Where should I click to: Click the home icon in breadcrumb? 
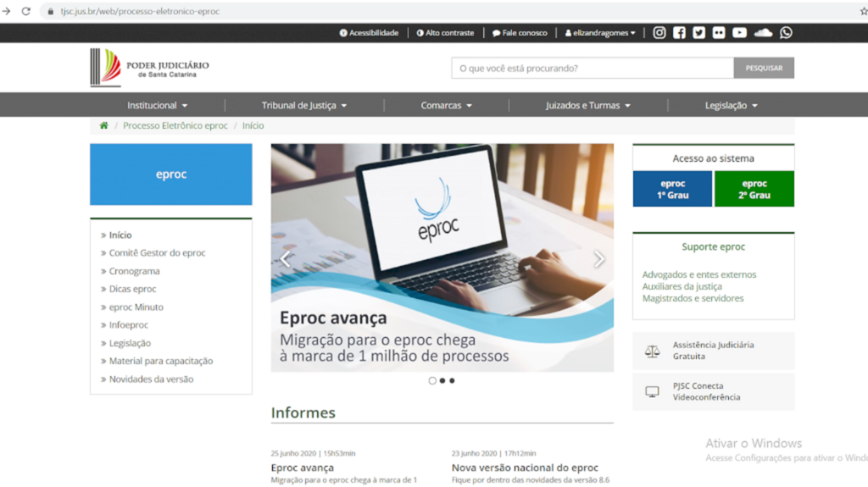(x=103, y=125)
